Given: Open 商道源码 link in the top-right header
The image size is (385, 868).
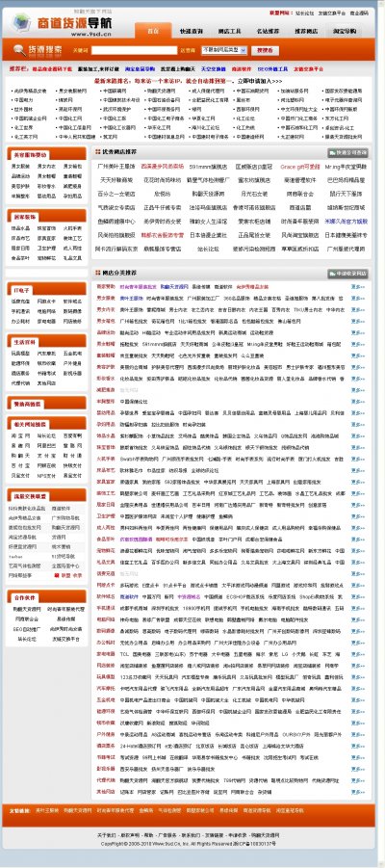Looking at the screenshot, I should (358, 13).
